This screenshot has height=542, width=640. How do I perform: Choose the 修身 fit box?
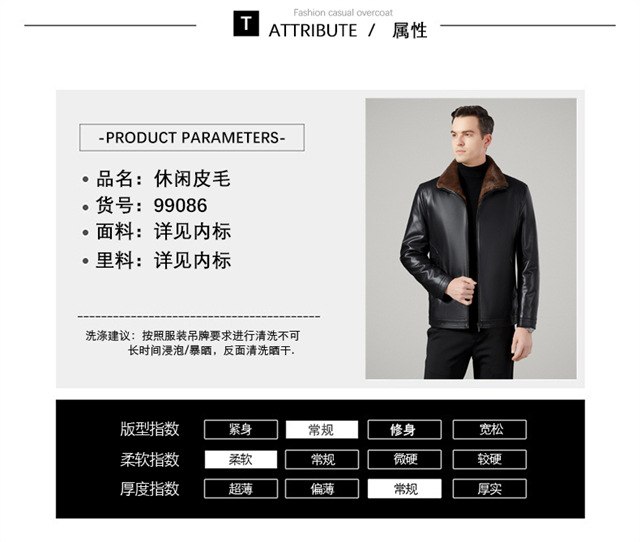coord(404,429)
